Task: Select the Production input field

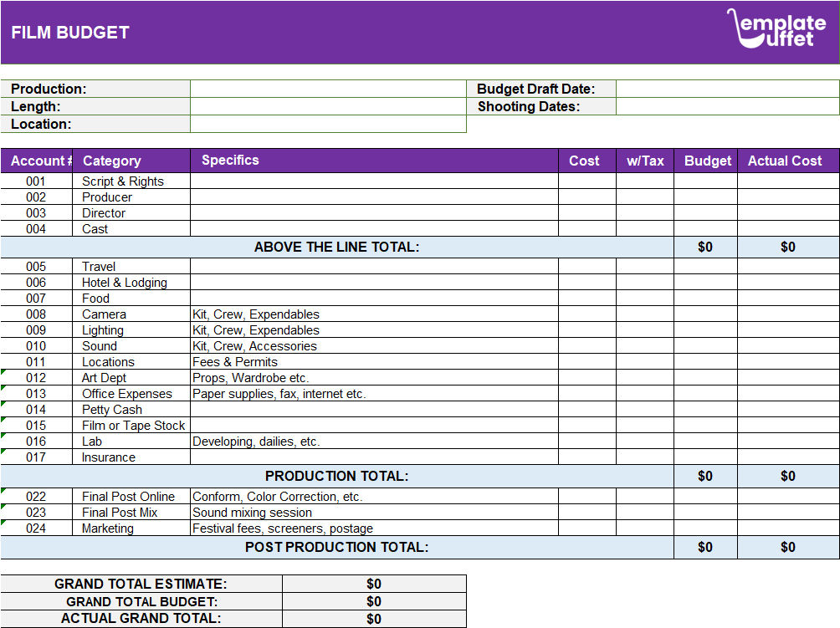Action: (x=326, y=89)
